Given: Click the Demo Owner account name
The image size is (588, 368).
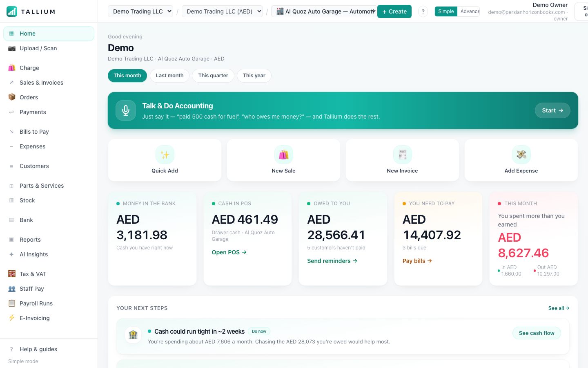Looking at the screenshot, I should click(x=550, y=5).
